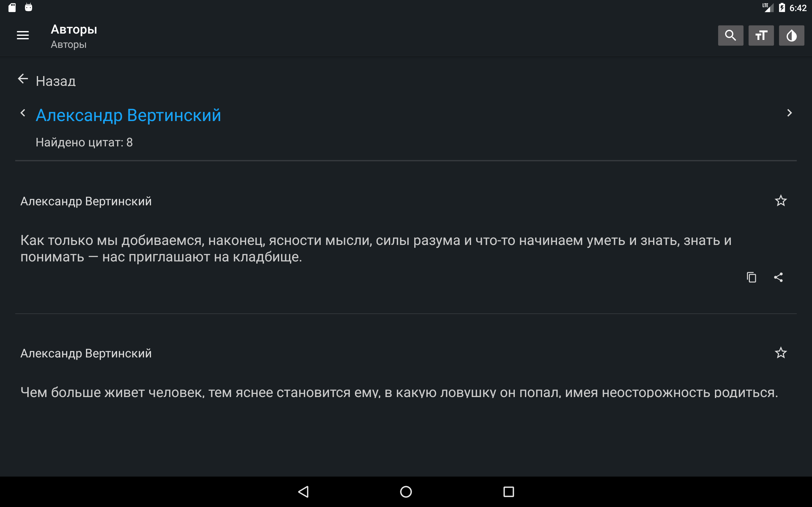The height and width of the screenshot is (507, 812).
Task: Open the Александр Вертинский blue heading link
Action: [128, 115]
